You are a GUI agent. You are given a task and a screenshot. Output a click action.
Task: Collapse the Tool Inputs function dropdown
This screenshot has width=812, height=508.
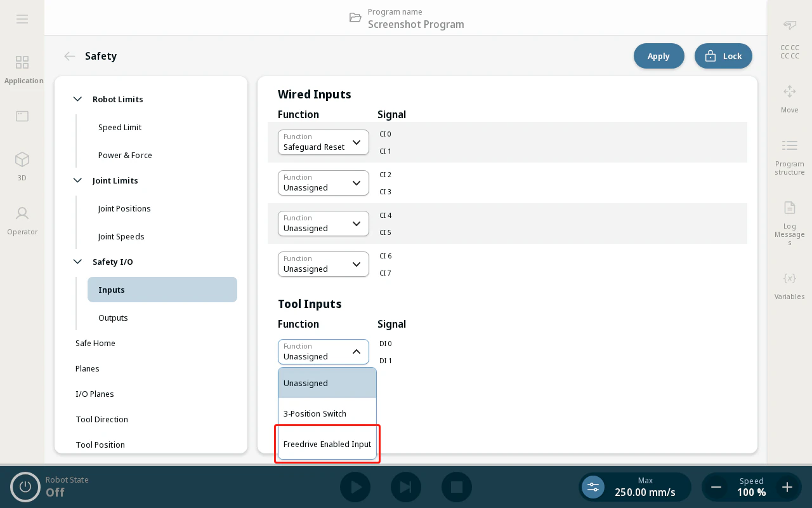tap(324, 352)
